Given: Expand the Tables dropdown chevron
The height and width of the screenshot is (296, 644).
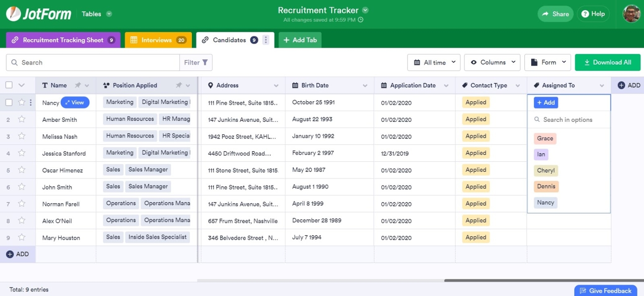Looking at the screenshot, I should tap(109, 13).
